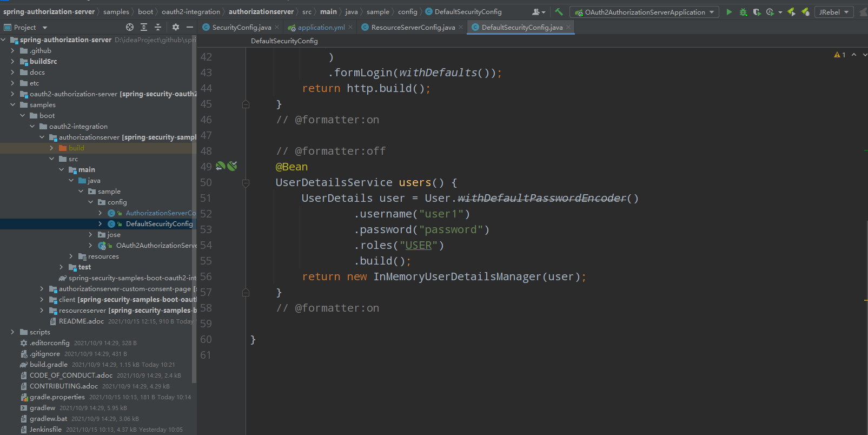Go to previous highlighted problem arrow
868x435 pixels.
[854, 55]
